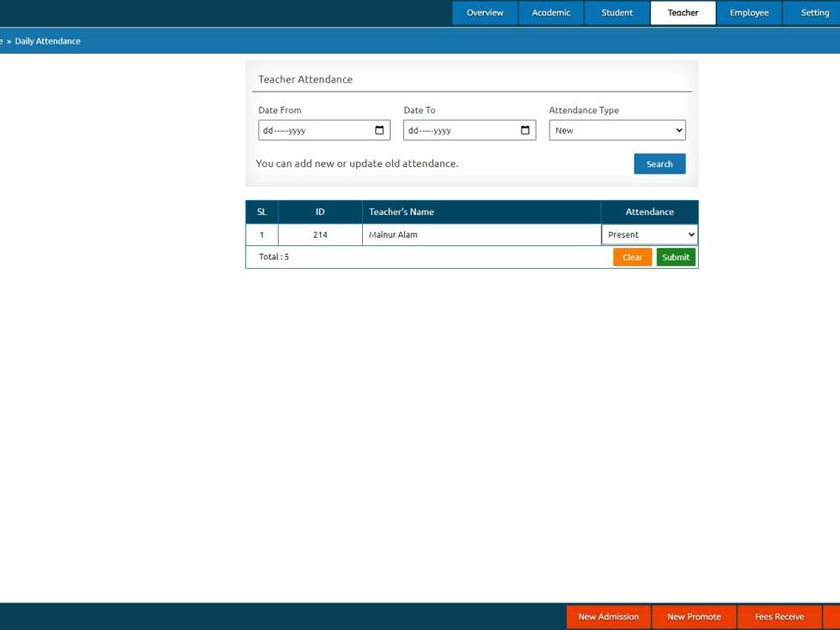Screen dimensions: 840x630
Task: Switch to the Teacher tab
Action: [x=682, y=13]
